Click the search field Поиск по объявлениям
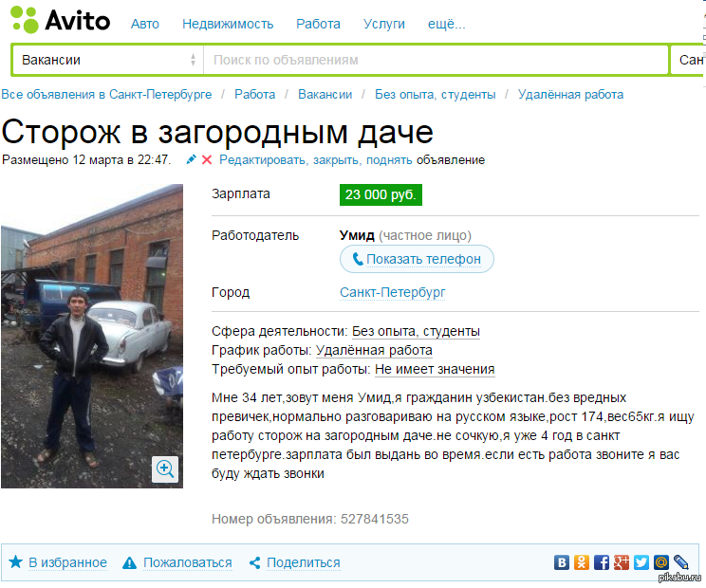The image size is (706, 588). 436,60
